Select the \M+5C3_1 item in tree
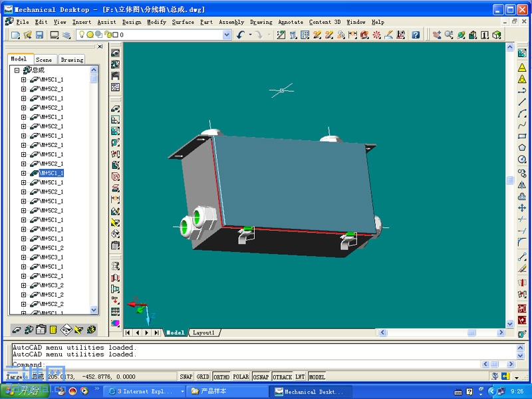532x399 pixels. [x=52, y=257]
